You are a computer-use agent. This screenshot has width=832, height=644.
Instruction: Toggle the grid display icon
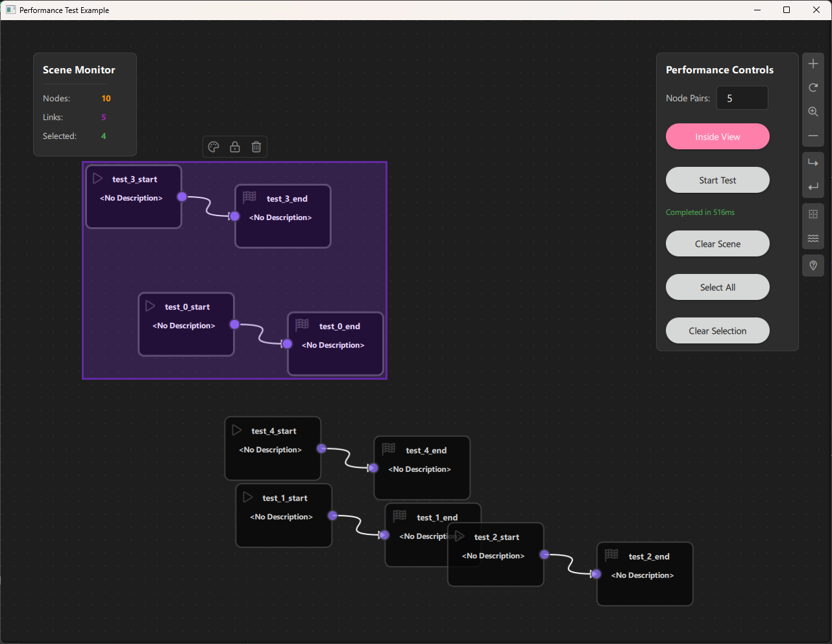[813, 213]
